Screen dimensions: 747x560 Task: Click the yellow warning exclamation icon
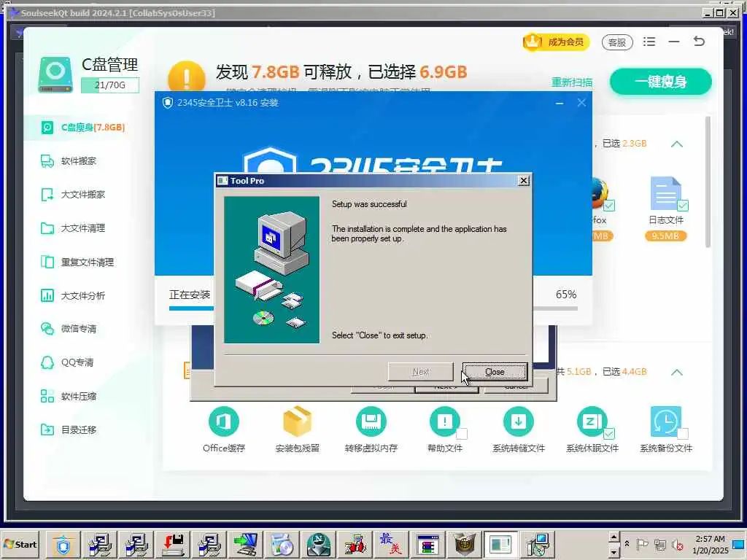(x=186, y=78)
